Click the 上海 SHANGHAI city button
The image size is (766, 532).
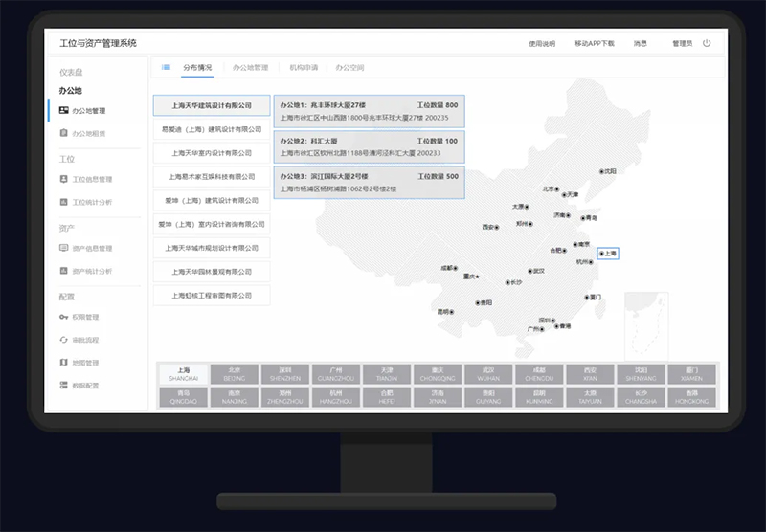coord(184,374)
